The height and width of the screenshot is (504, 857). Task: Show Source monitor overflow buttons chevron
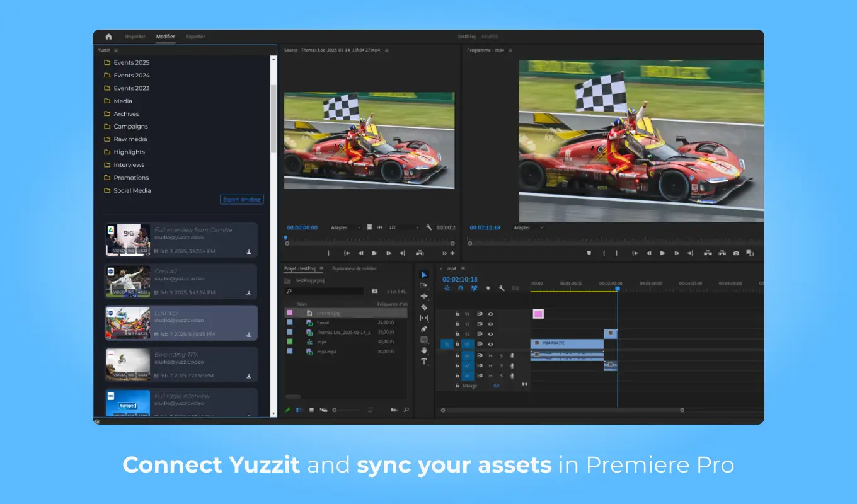444,253
